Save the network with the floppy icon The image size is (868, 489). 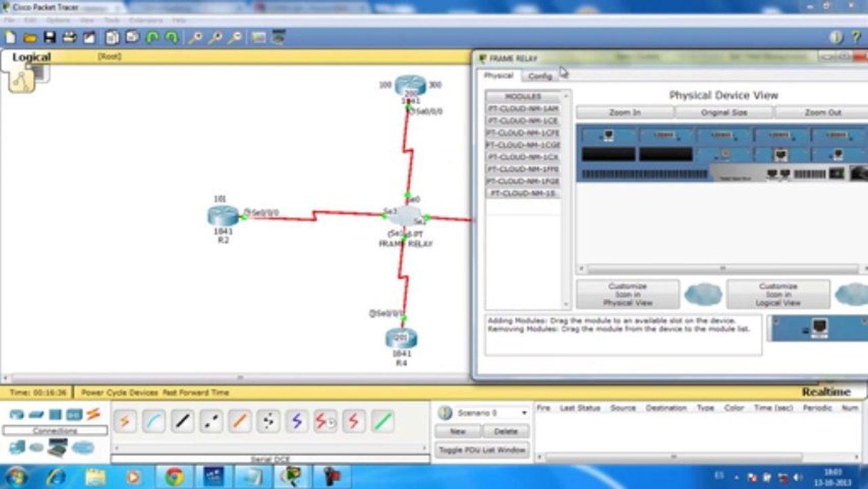[50, 37]
